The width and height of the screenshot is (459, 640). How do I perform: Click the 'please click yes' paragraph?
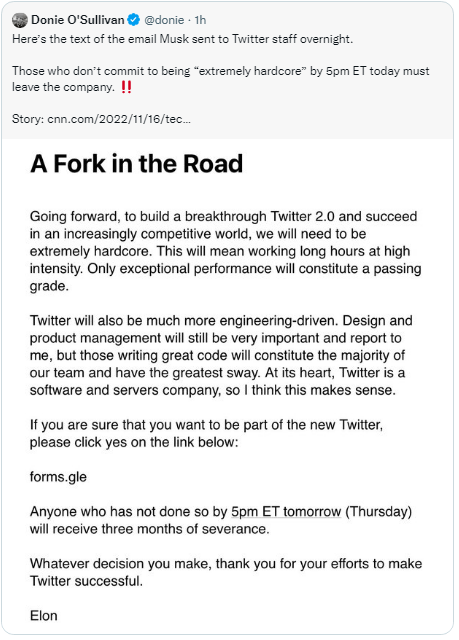click(x=206, y=433)
